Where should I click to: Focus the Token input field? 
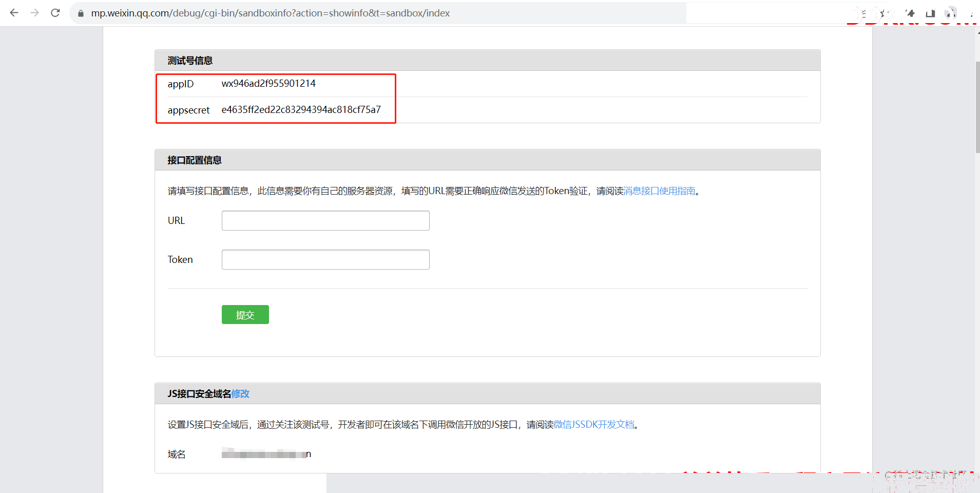(x=325, y=260)
